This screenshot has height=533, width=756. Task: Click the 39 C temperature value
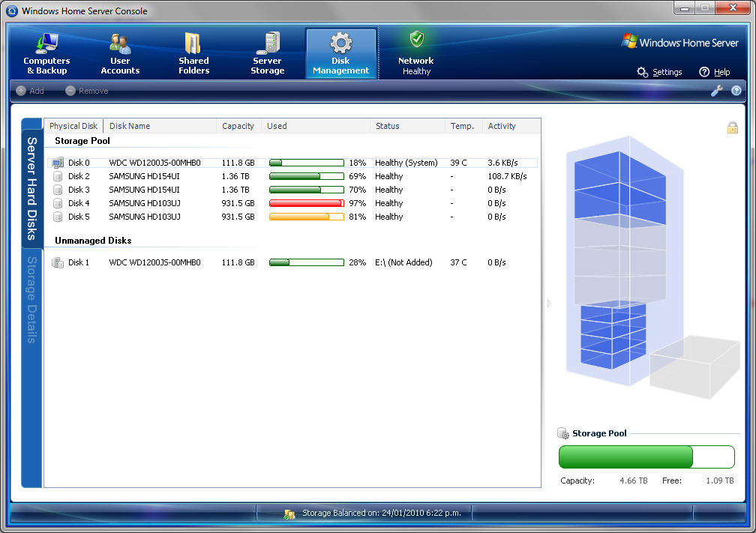[x=458, y=163]
